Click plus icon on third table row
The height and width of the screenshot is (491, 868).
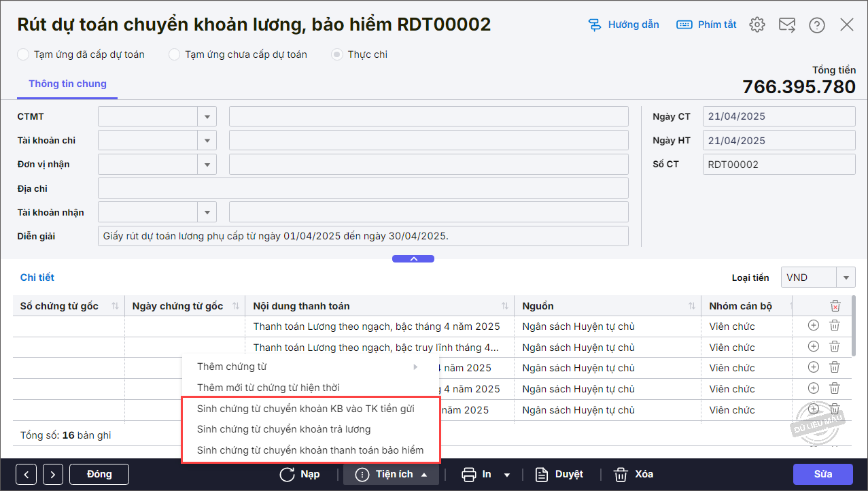813,368
